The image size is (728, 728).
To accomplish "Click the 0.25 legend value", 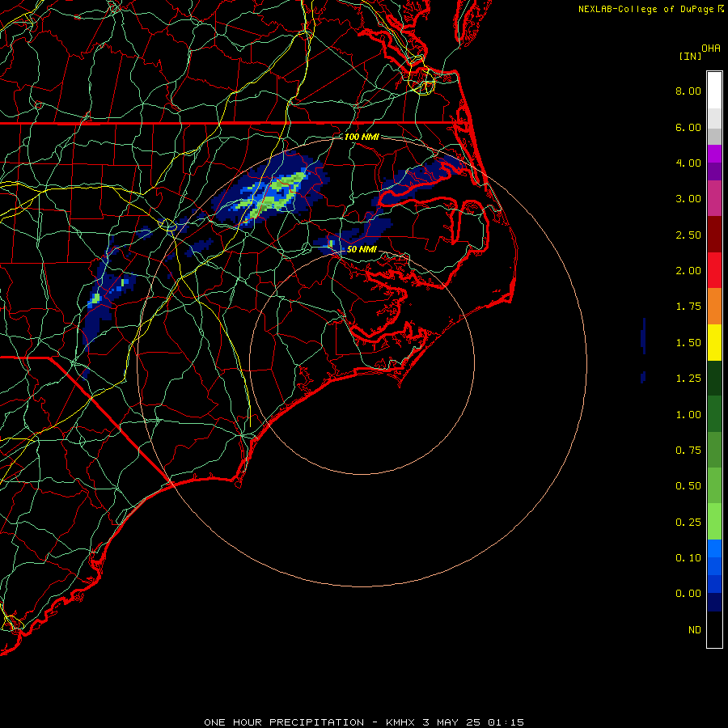I will tap(688, 523).
